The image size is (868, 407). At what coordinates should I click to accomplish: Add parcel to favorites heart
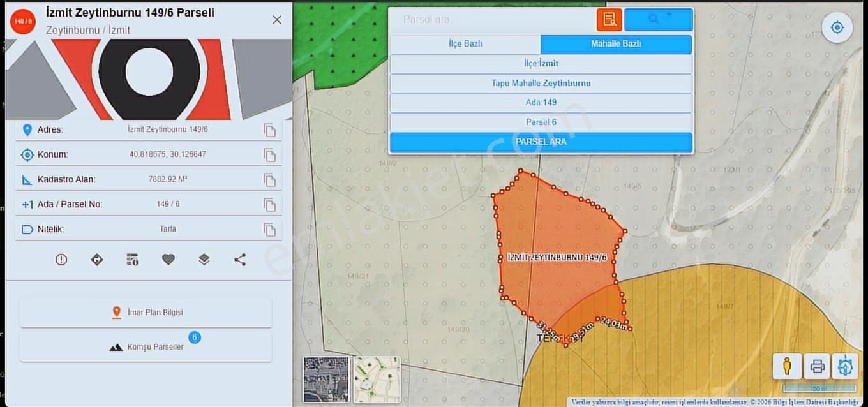point(168,260)
